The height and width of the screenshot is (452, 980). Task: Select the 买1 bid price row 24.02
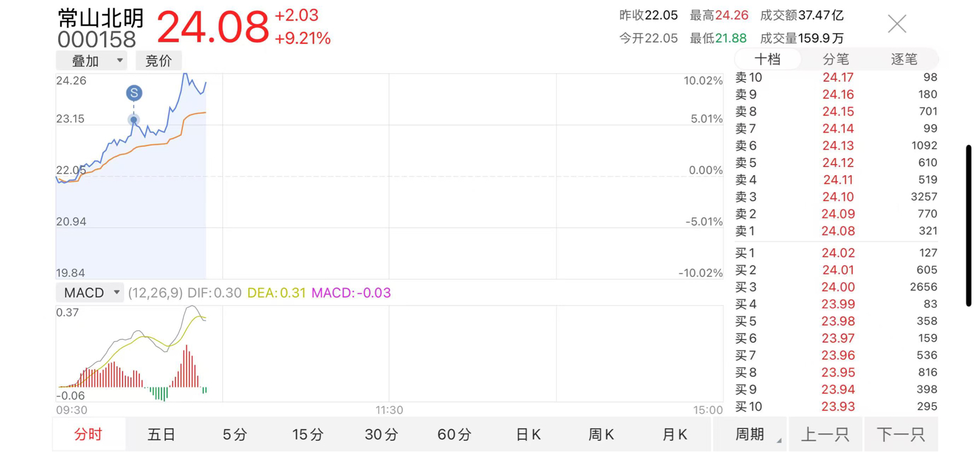tap(836, 253)
